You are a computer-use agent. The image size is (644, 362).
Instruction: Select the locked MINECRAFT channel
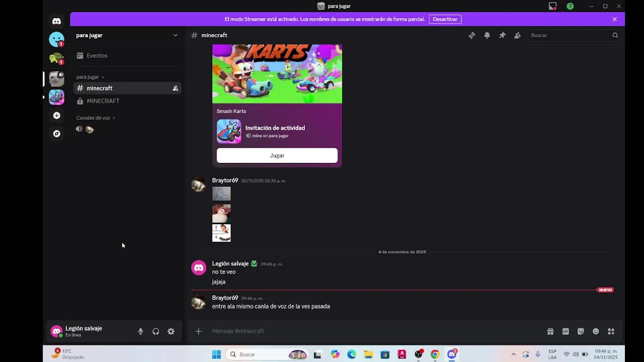(x=127, y=101)
